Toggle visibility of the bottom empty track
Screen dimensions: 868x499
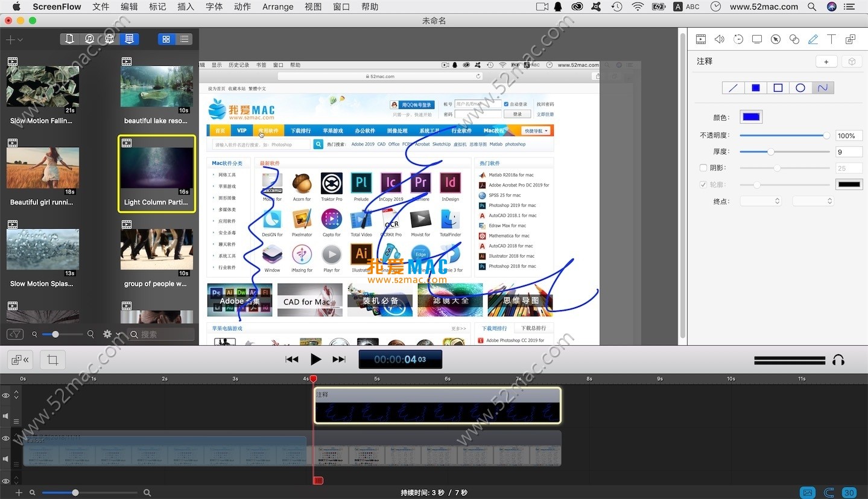point(5,481)
